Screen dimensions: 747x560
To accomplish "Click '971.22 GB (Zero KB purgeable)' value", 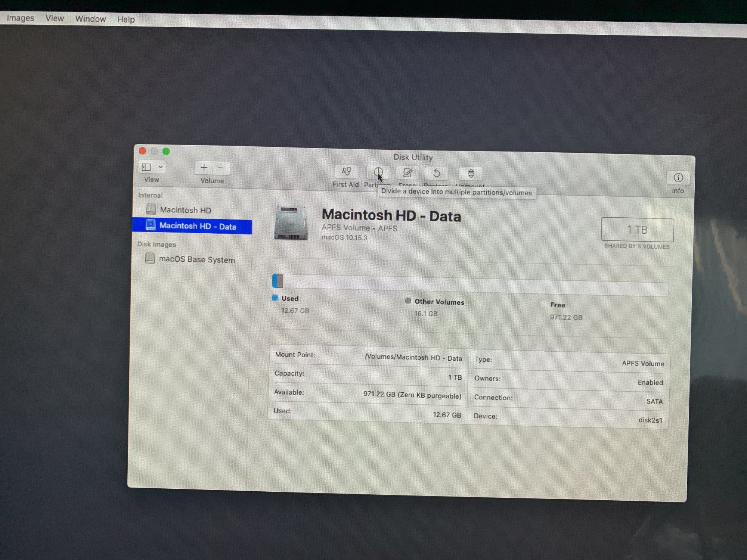I will 412,395.
